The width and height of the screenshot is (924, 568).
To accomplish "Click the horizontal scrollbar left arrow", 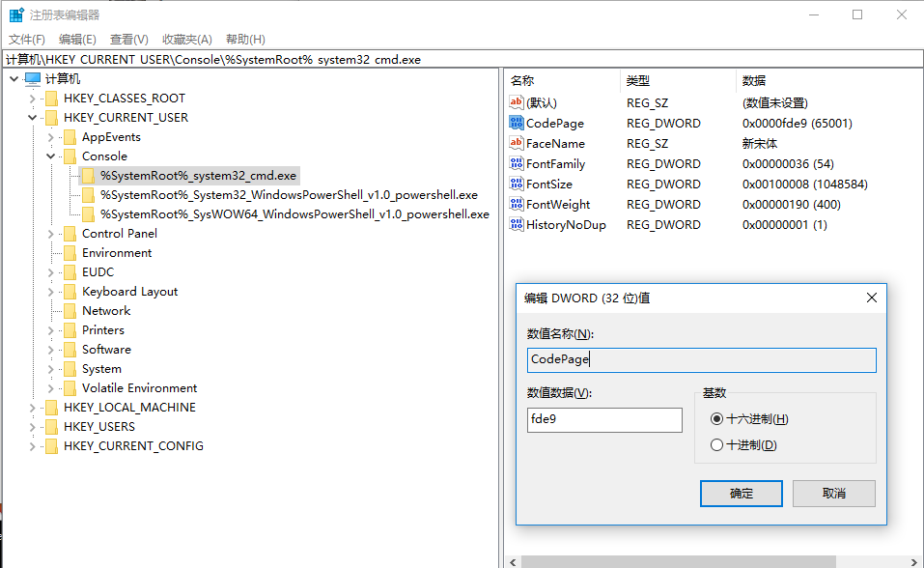I will (x=513, y=561).
